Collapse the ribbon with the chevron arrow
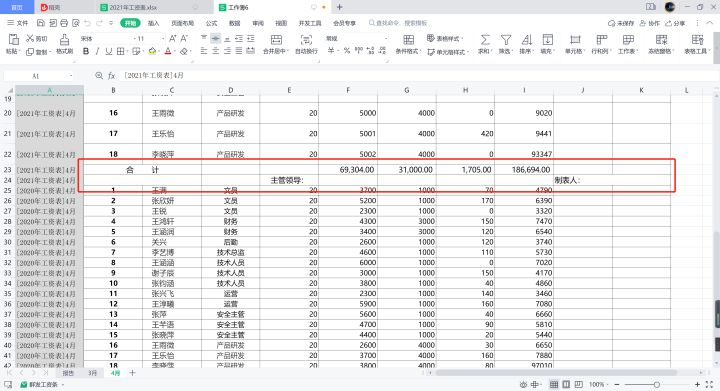The width and height of the screenshot is (720, 391). (x=710, y=23)
